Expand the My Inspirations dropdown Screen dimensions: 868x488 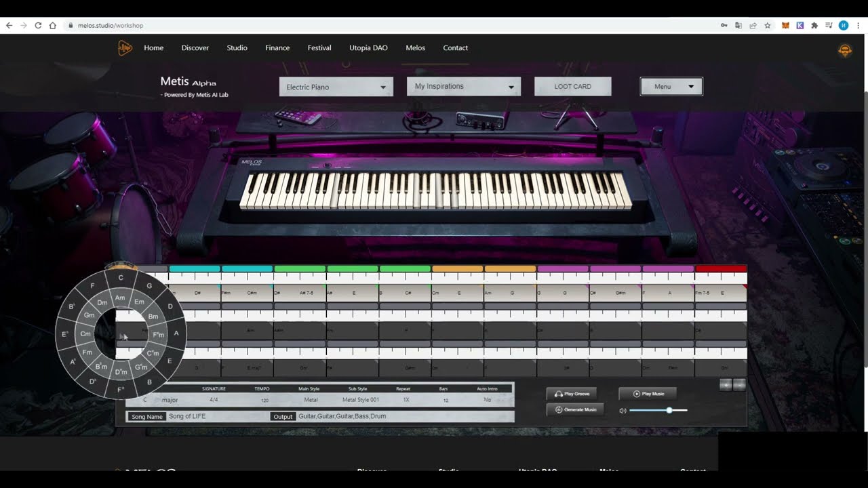[464, 87]
